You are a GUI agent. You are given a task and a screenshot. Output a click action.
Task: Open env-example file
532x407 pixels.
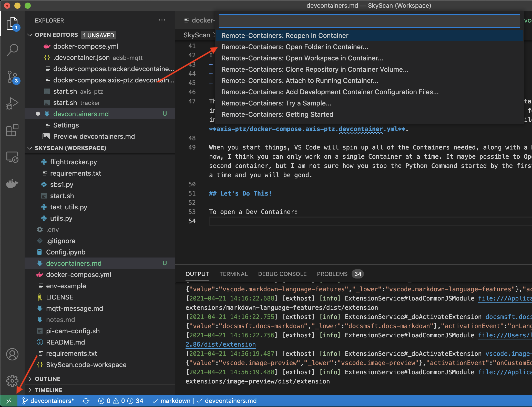tap(100, 286)
